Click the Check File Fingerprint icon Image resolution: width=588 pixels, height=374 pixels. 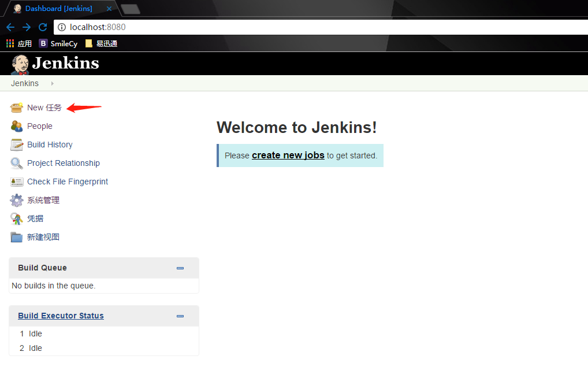point(17,182)
